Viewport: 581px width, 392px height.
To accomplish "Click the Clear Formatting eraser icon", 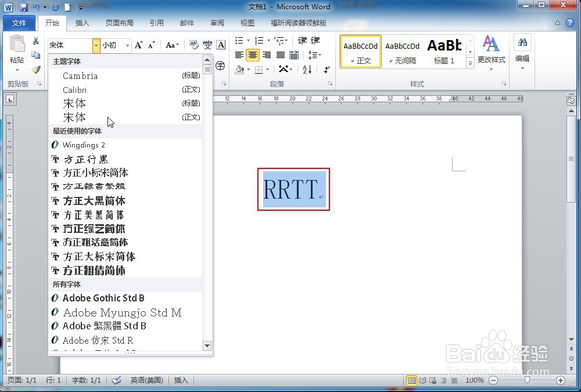I will click(x=194, y=45).
